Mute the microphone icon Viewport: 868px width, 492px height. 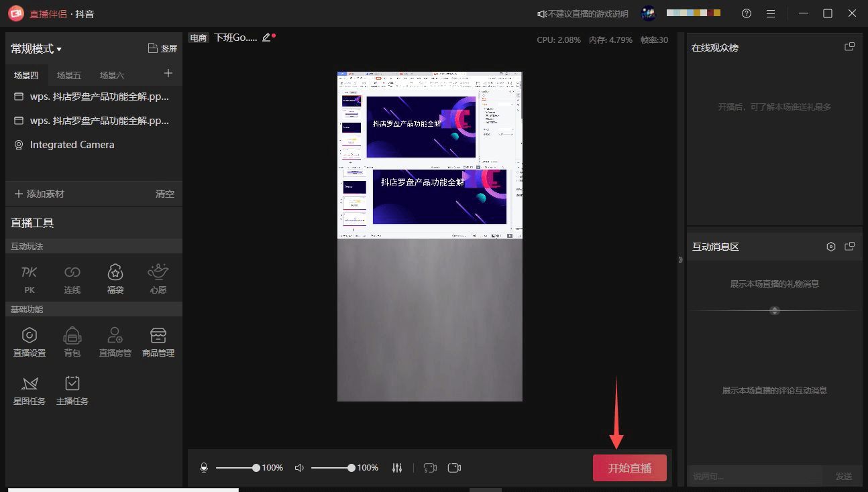click(x=205, y=468)
